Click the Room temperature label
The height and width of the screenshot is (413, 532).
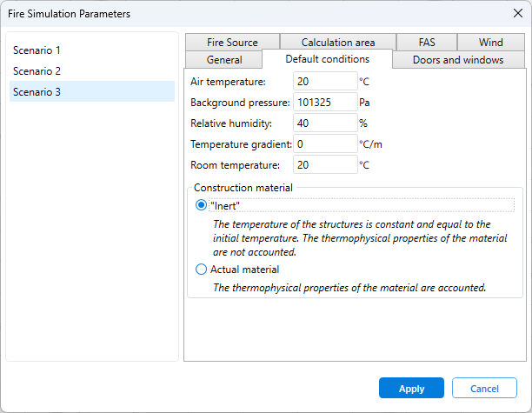click(235, 165)
